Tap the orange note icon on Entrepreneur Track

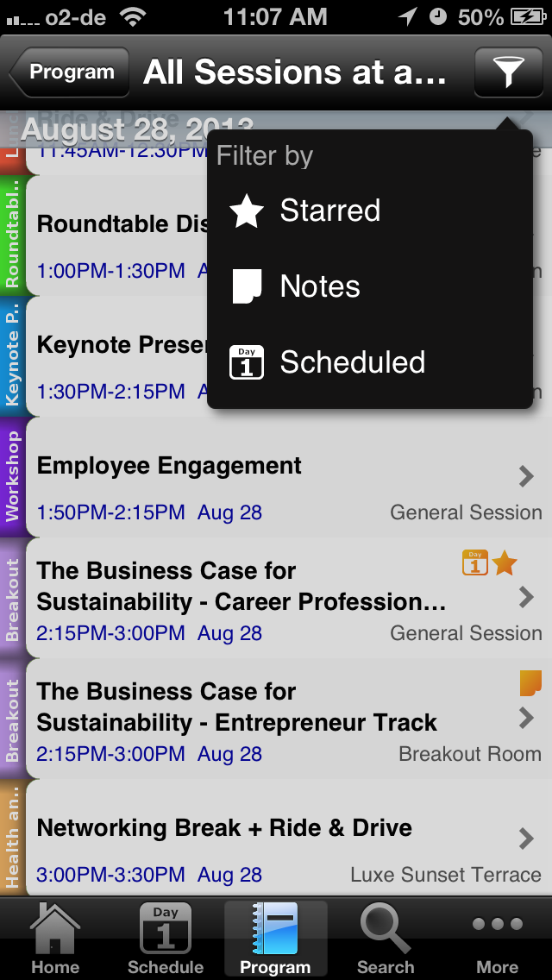pos(530,683)
